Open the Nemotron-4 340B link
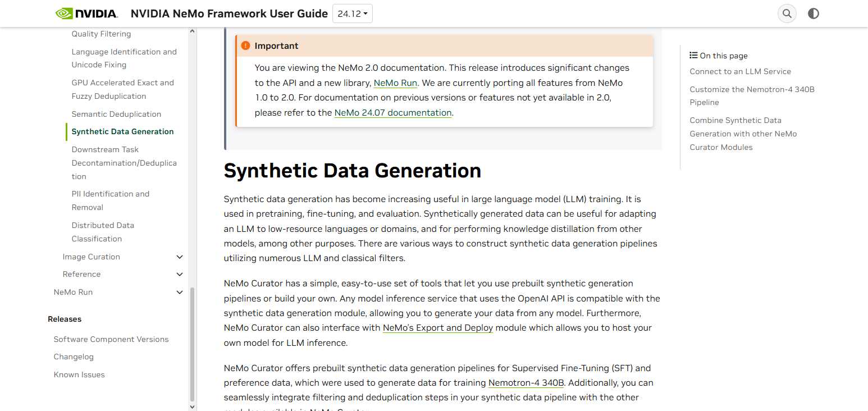The image size is (868, 411). click(x=526, y=383)
